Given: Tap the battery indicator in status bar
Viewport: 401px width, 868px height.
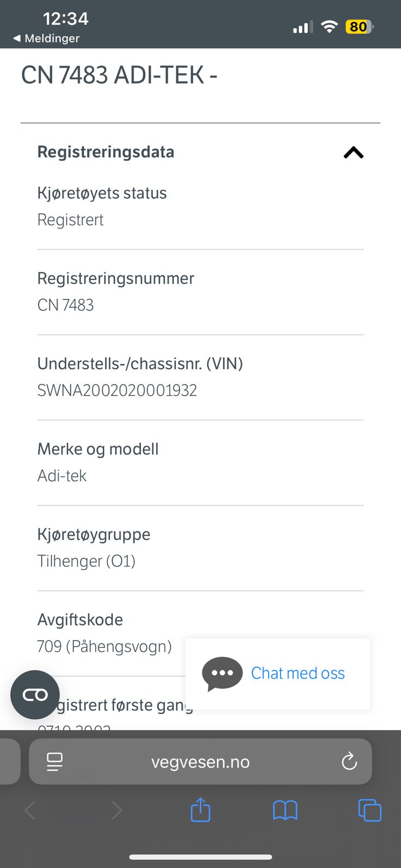Looking at the screenshot, I should point(359,27).
